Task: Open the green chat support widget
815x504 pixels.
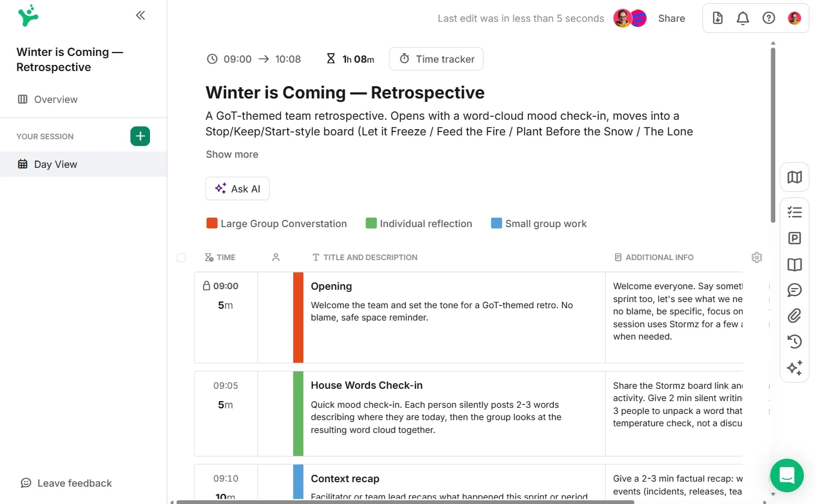Action: 786,475
